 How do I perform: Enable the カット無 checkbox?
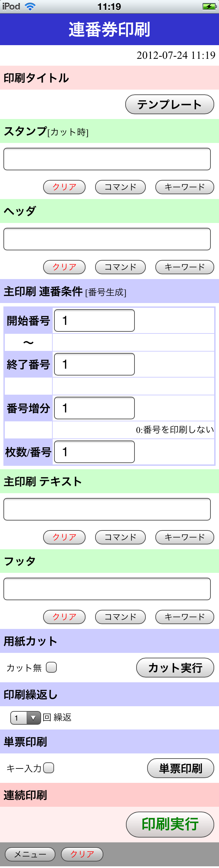(51, 667)
